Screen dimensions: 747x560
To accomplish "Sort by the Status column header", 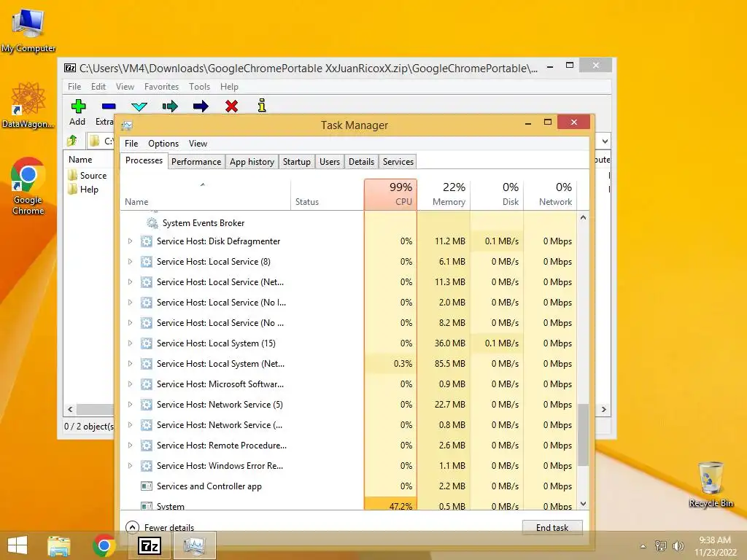I will point(328,194).
